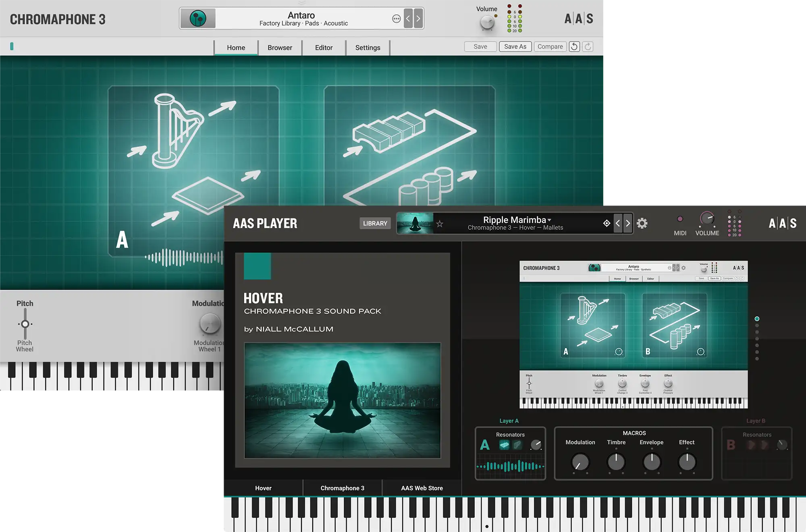806x532 pixels.
Task: Click the layer A letter in Chromaphone 3
Action: tap(122, 240)
